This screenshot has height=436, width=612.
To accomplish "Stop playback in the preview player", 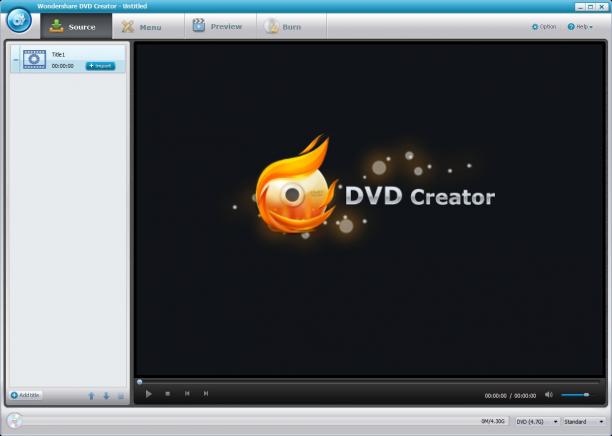I will tap(167, 394).
